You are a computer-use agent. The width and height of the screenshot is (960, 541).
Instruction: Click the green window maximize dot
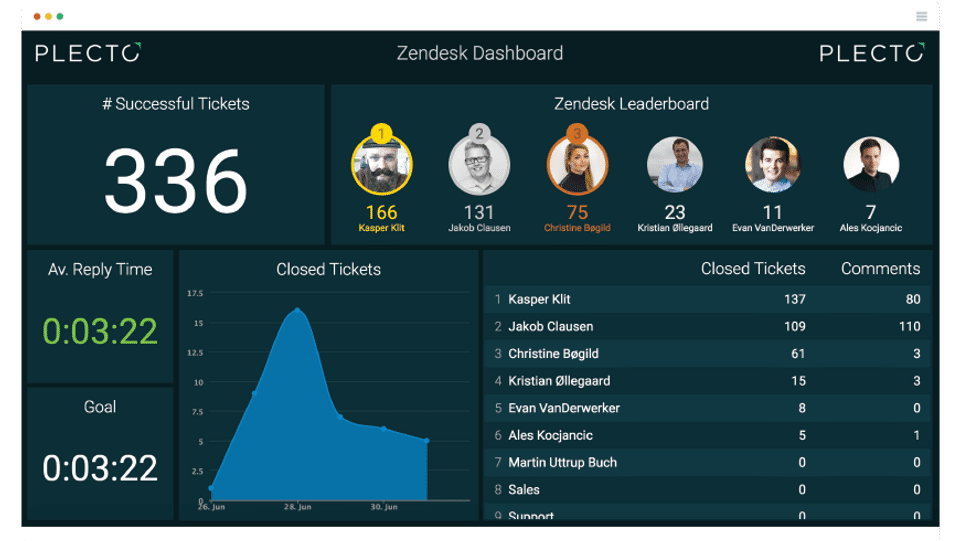(x=59, y=17)
